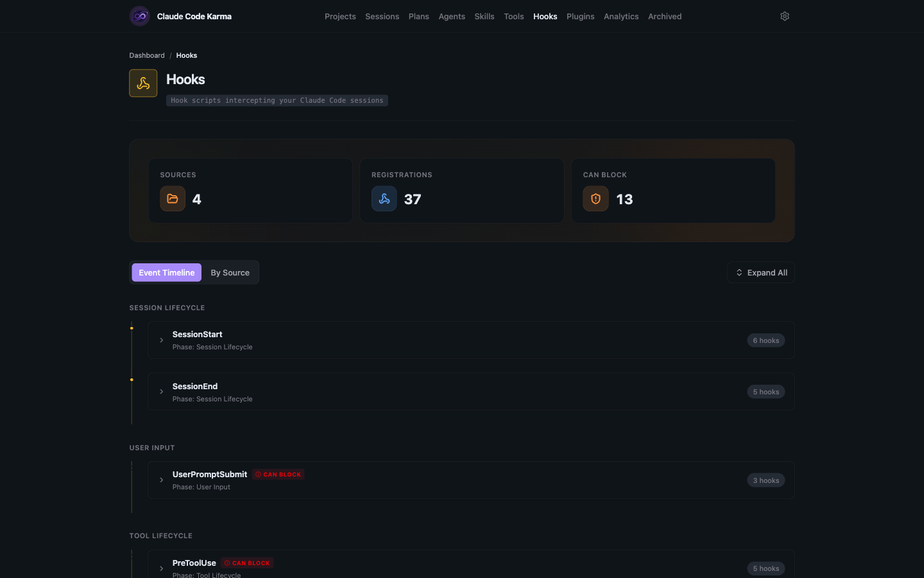Image resolution: width=924 pixels, height=578 pixels.
Task: Expand the SessionEnd hook row
Action: (x=161, y=392)
